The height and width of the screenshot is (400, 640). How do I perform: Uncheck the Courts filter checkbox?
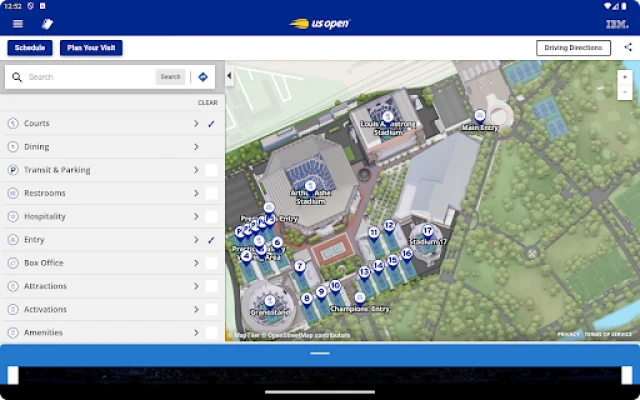pyautogui.click(x=211, y=124)
